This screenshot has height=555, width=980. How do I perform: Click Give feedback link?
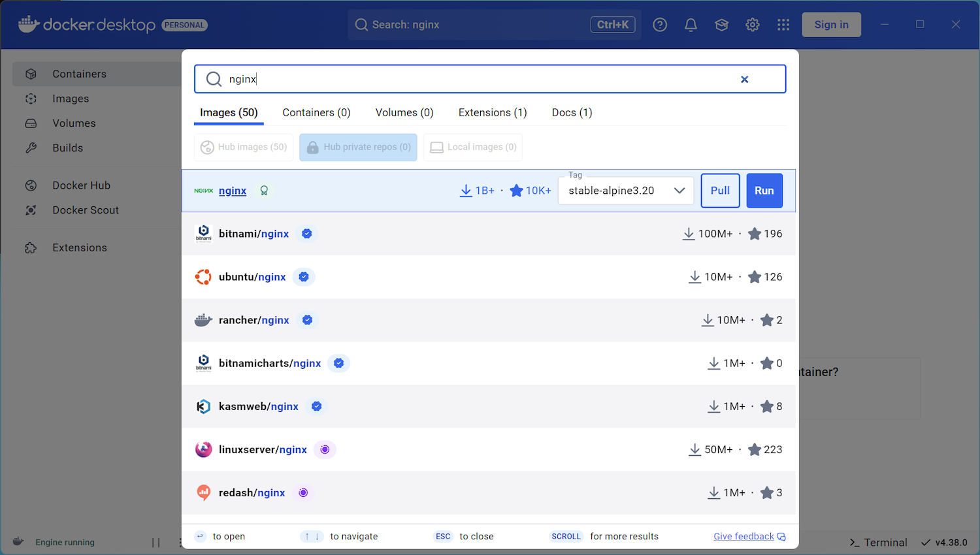click(749, 536)
